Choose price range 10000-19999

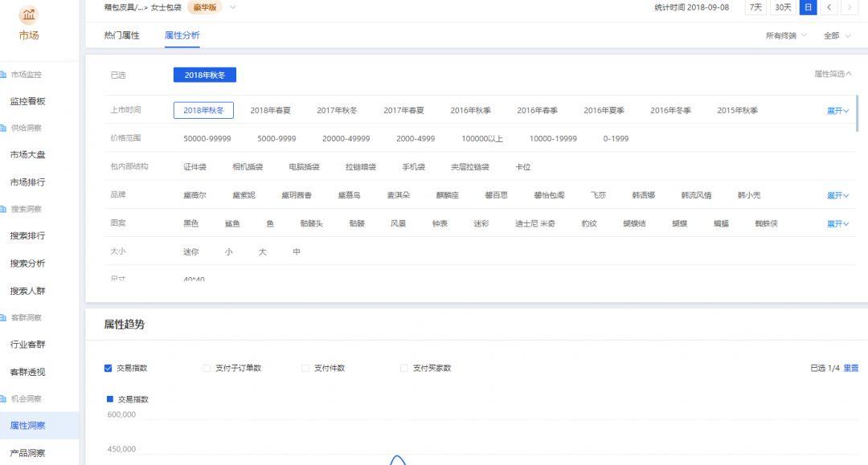click(x=553, y=138)
